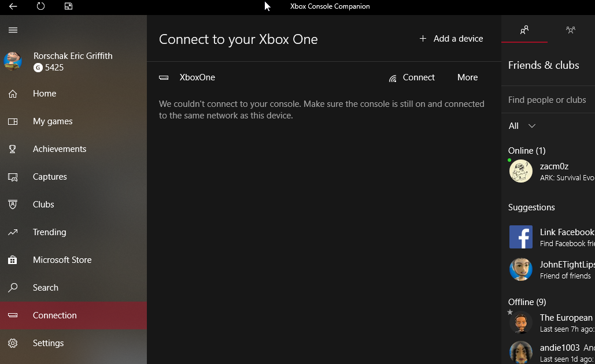Screen dimensions: 595x364
Task: Click the Trending arrow icon
Action: coord(13,232)
